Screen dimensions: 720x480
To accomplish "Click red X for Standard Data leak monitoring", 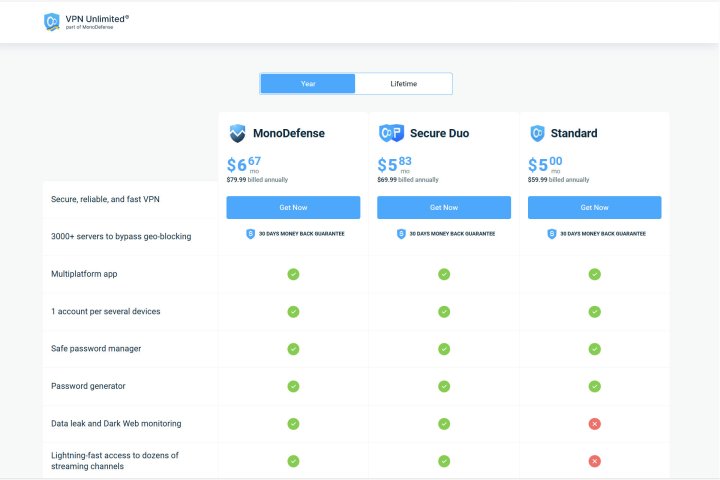I will [594, 424].
